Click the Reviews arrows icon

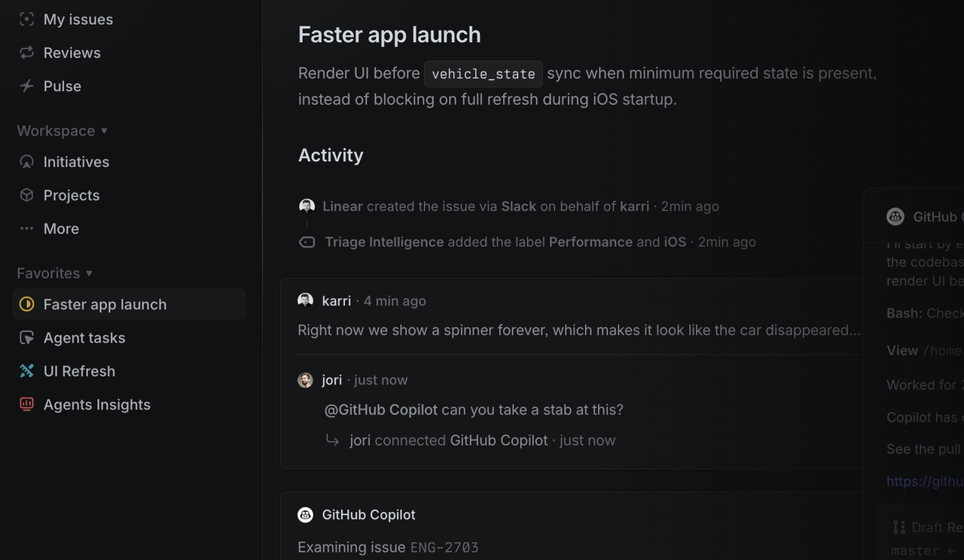(26, 53)
